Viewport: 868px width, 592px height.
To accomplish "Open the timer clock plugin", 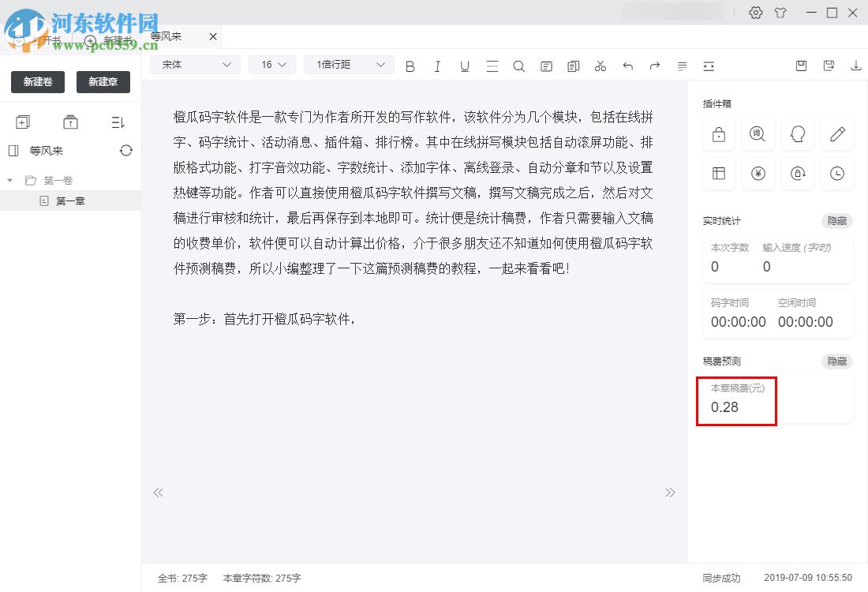I will point(836,174).
